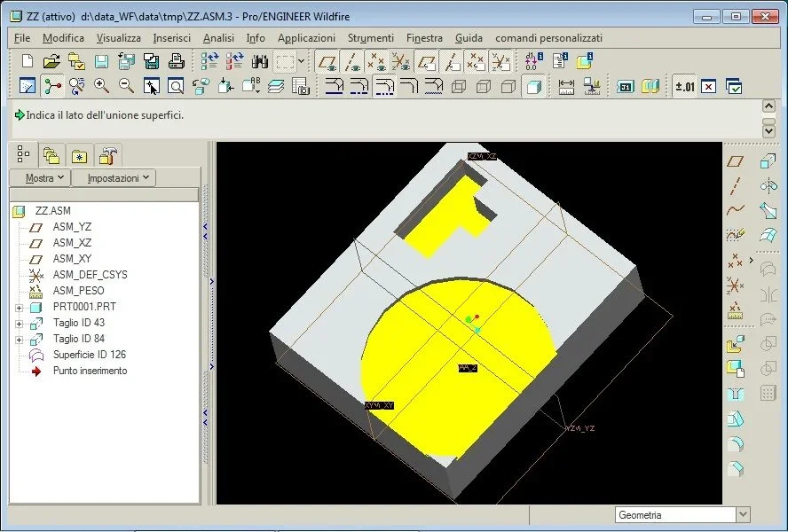Open the Mostra dropdown in model tree
Viewport: 788px width, 532px height.
(40, 178)
